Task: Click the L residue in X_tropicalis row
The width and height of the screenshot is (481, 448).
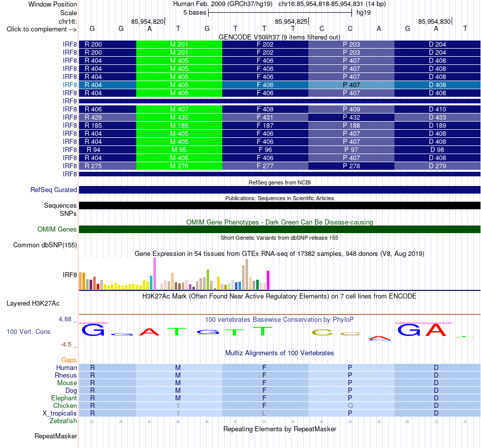Action: pyautogui.click(x=264, y=414)
